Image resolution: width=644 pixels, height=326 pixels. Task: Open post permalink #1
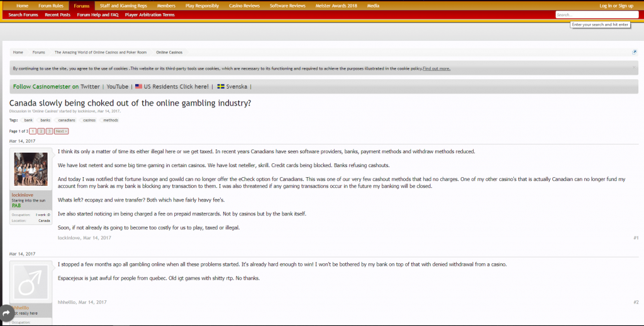tap(636, 238)
